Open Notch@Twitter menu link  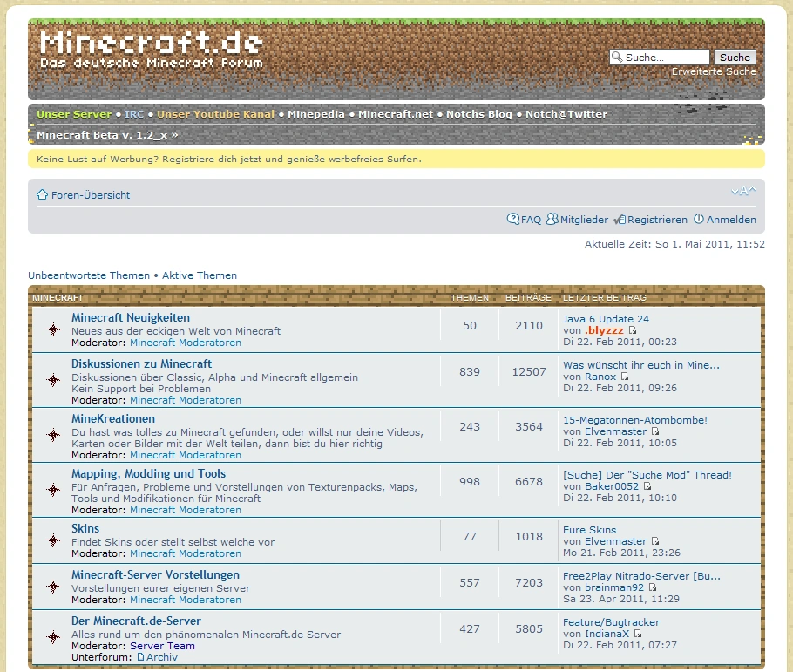pos(566,114)
